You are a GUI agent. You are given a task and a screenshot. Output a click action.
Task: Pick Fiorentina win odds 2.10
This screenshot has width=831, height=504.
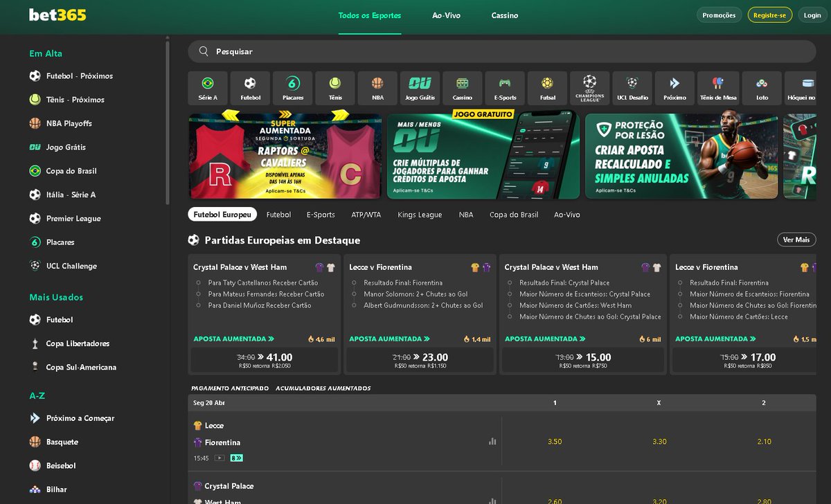764,442
